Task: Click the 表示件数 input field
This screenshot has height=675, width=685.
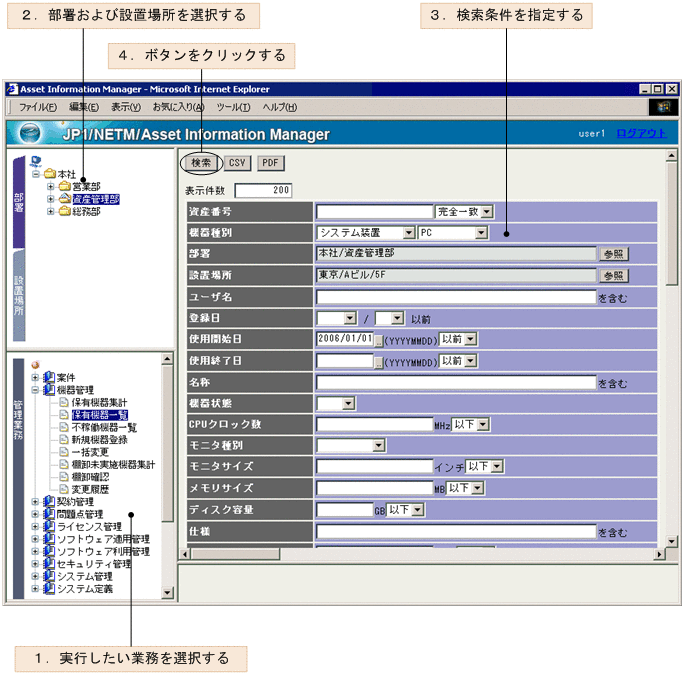Action: pos(263,190)
